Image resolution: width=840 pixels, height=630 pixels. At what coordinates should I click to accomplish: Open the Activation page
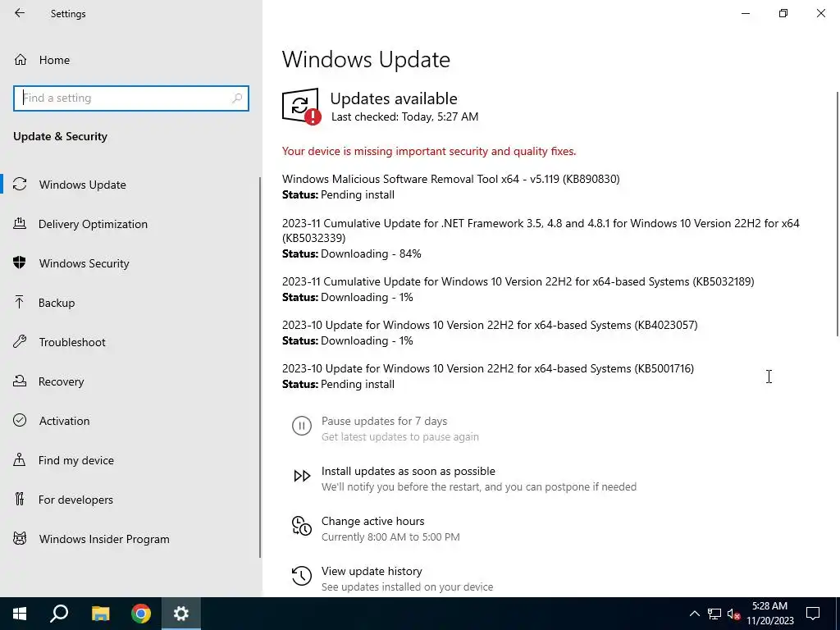[x=130, y=421]
